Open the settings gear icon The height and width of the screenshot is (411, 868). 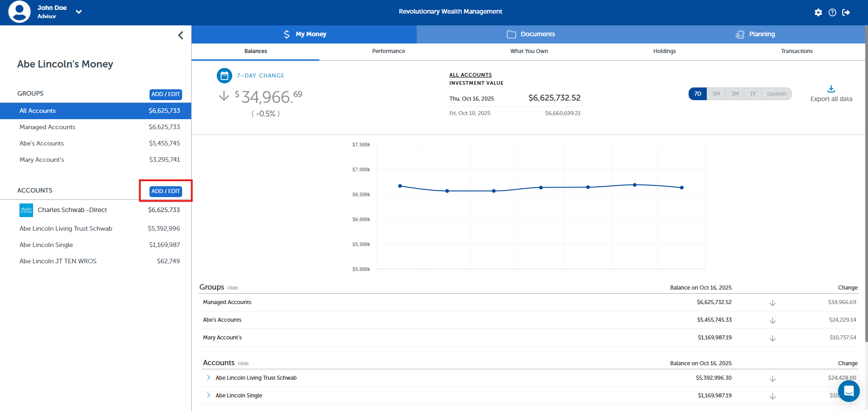[818, 13]
